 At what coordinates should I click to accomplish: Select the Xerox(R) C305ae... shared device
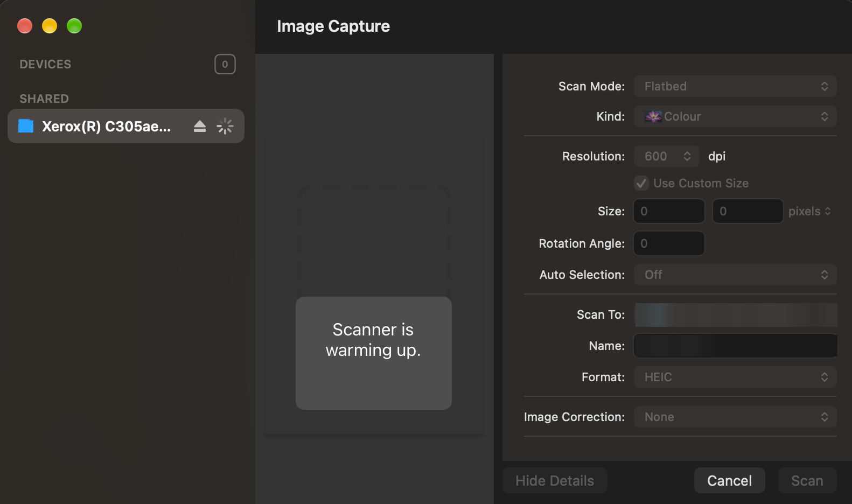point(126,126)
